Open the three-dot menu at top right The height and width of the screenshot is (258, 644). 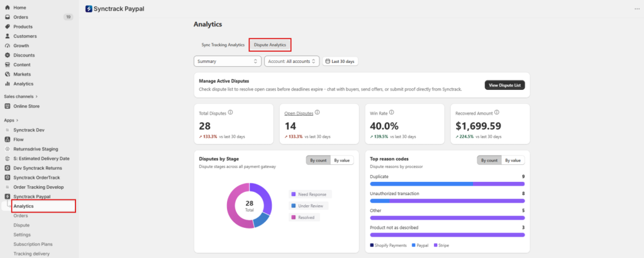click(636, 9)
